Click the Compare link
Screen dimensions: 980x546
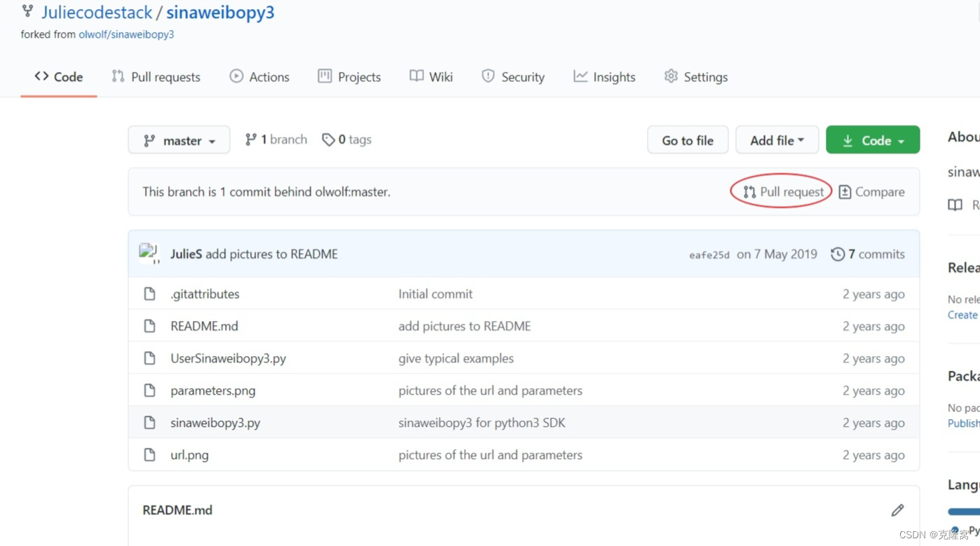click(x=871, y=192)
